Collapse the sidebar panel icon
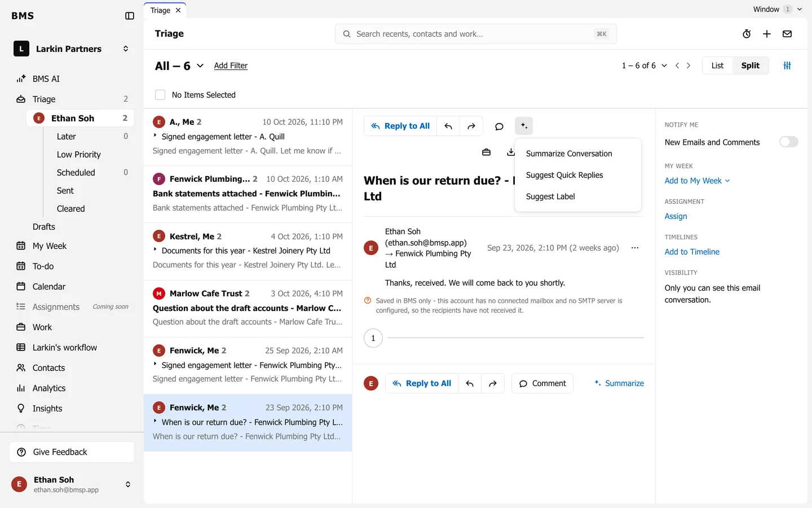 130,16
